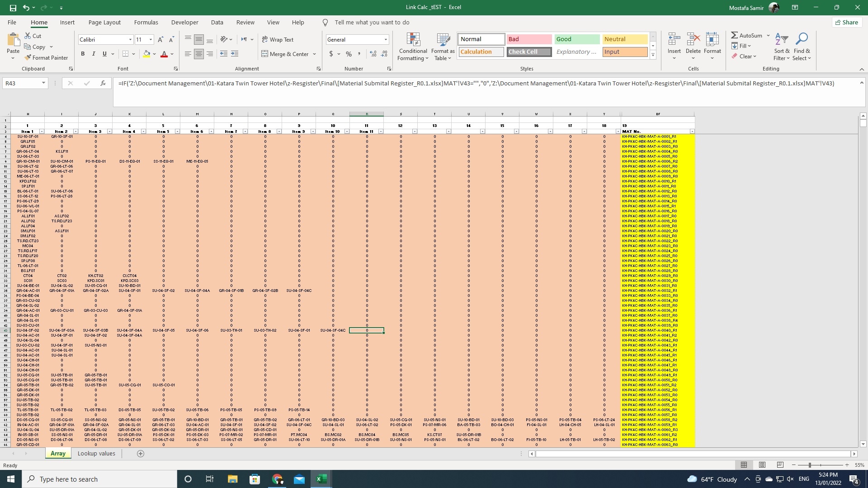
Task: Open the Data ribbon tab
Action: click(x=217, y=22)
